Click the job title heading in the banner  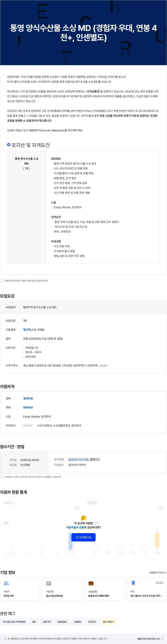(83, 32)
